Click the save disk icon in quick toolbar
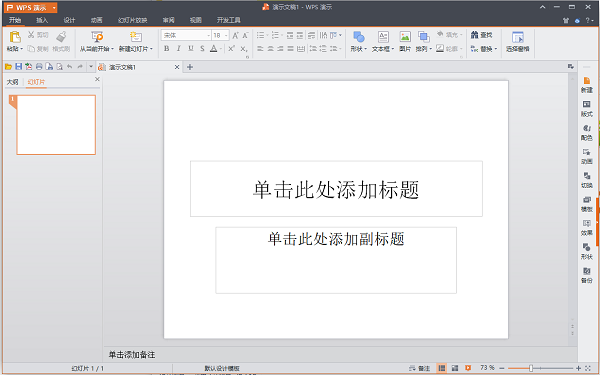 (x=18, y=67)
